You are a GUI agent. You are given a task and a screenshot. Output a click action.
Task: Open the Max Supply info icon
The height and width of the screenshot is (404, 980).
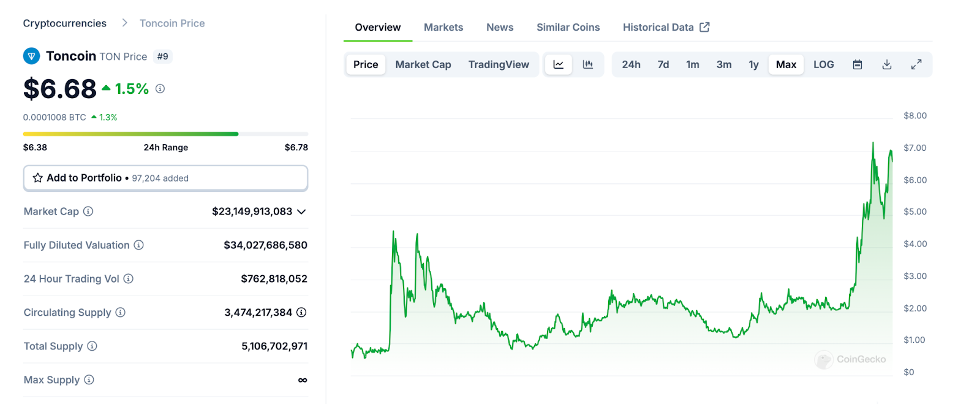point(89,380)
